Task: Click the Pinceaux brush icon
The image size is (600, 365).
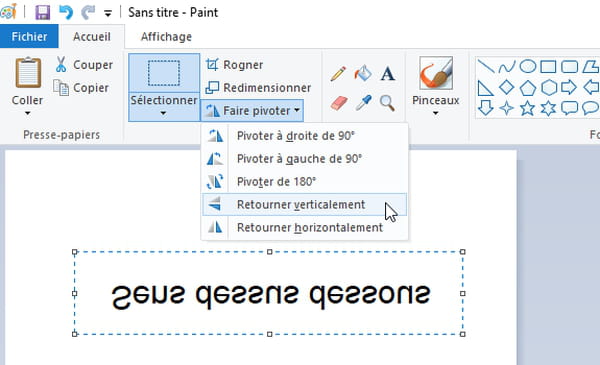Action: [436, 73]
